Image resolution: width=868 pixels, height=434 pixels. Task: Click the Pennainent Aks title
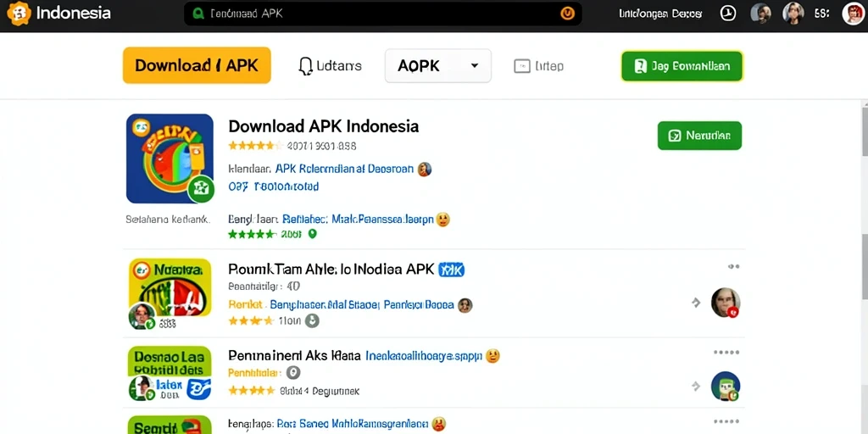pyautogui.click(x=294, y=355)
